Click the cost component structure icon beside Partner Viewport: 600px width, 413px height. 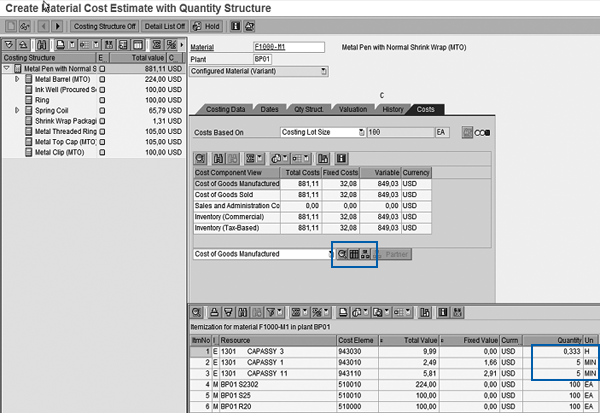[x=367, y=255]
